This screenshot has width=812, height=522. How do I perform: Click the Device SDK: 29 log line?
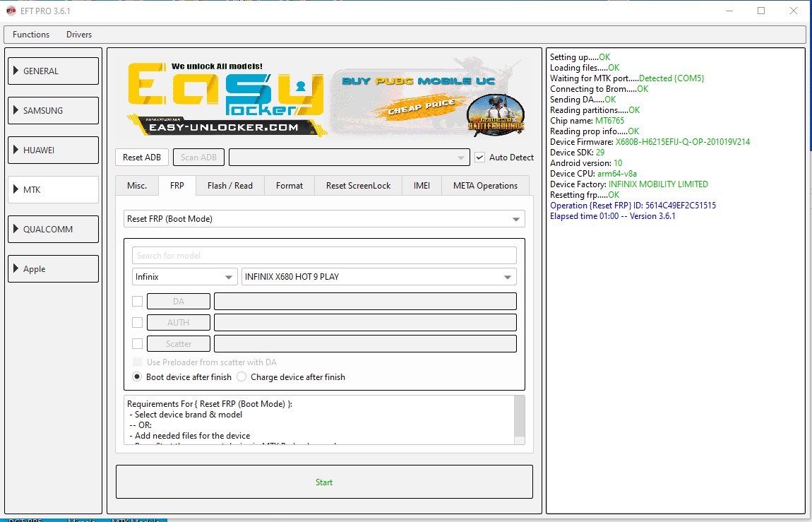578,153
